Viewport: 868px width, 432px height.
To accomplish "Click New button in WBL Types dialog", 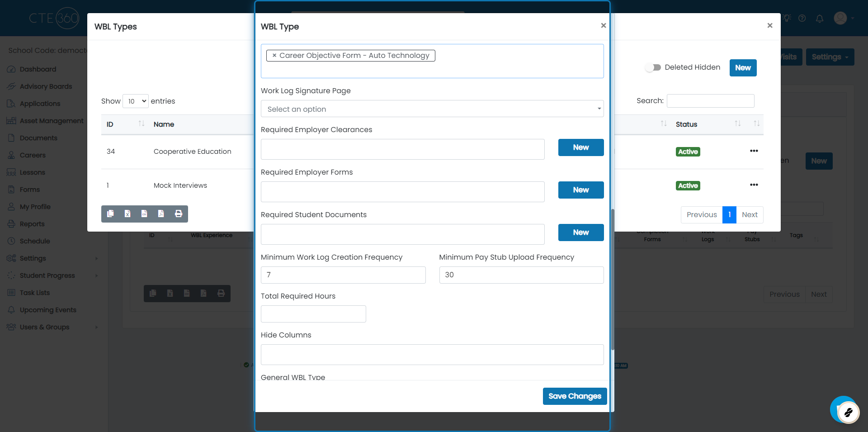I will (743, 68).
